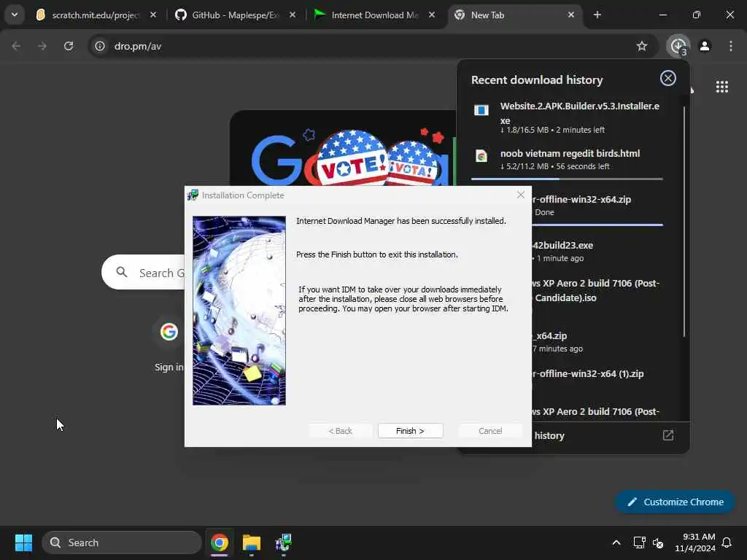Click the disabled Back button in the installer
Viewport: 747px width, 560px height.
pyautogui.click(x=340, y=430)
